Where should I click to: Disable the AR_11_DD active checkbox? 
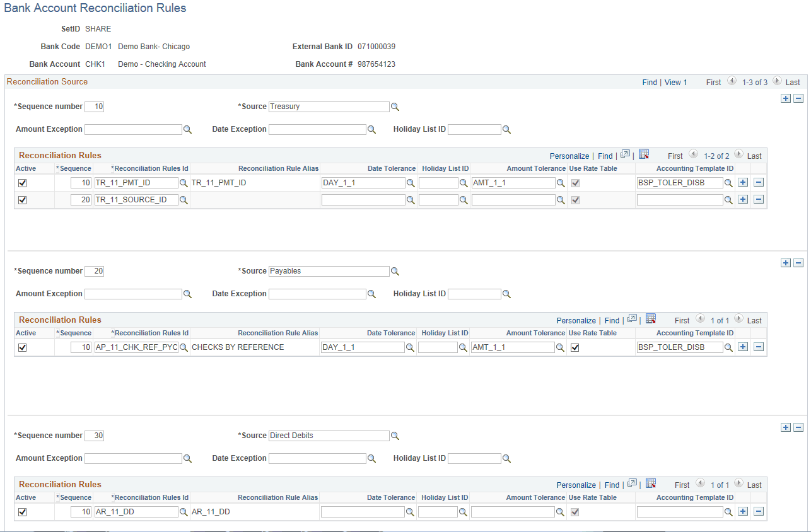point(23,511)
